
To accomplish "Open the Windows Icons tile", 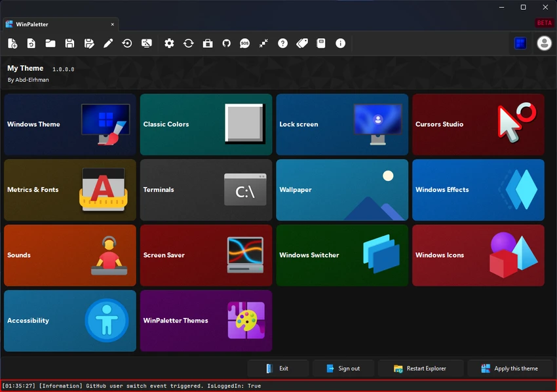I will [478, 255].
